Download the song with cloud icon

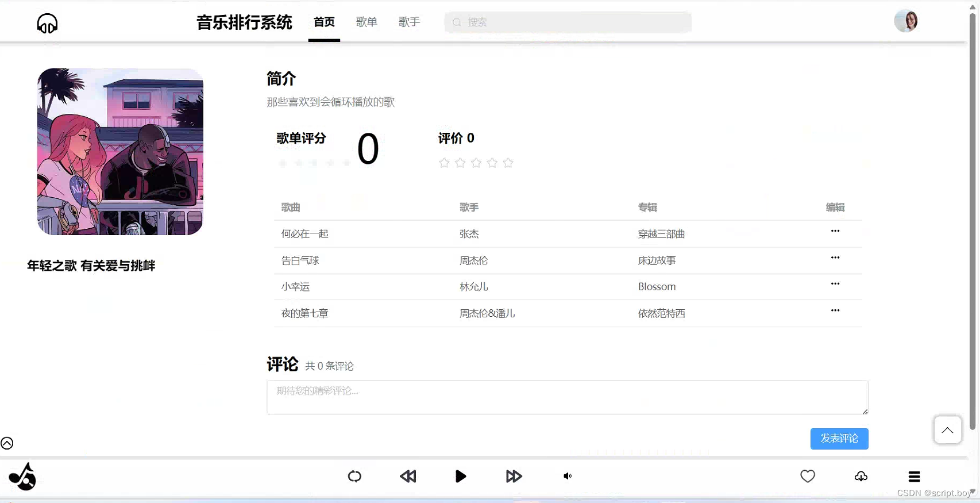pyautogui.click(x=861, y=476)
